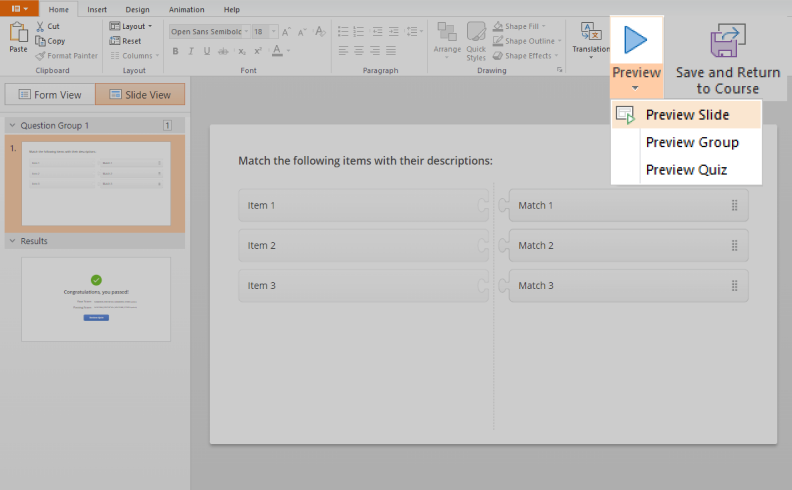The height and width of the screenshot is (490, 792).
Task: Open the Layout dropdown
Action: coord(130,26)
